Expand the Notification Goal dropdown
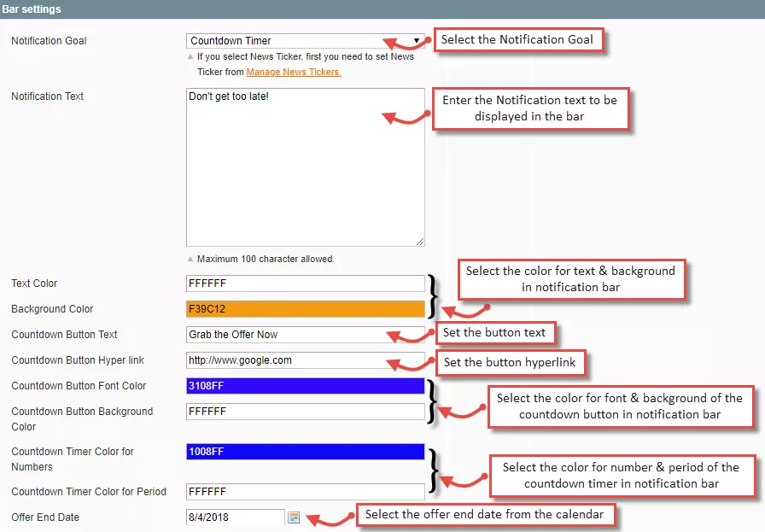 [305, 41]
